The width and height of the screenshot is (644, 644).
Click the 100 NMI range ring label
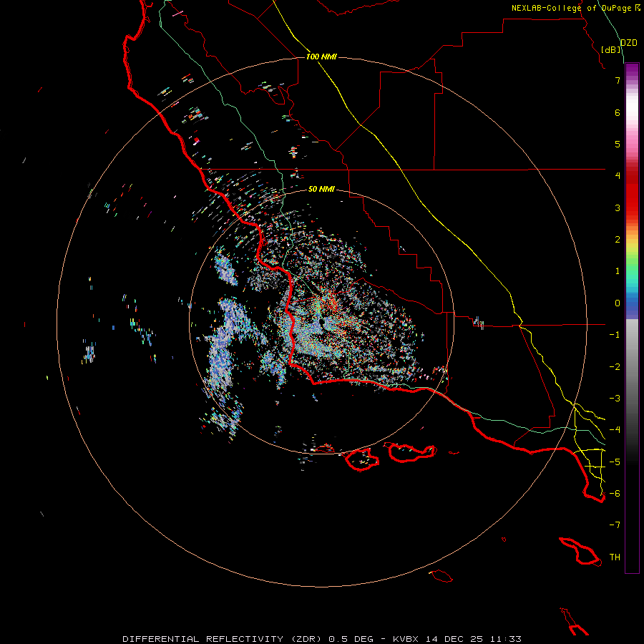click(x=321, y=57)
